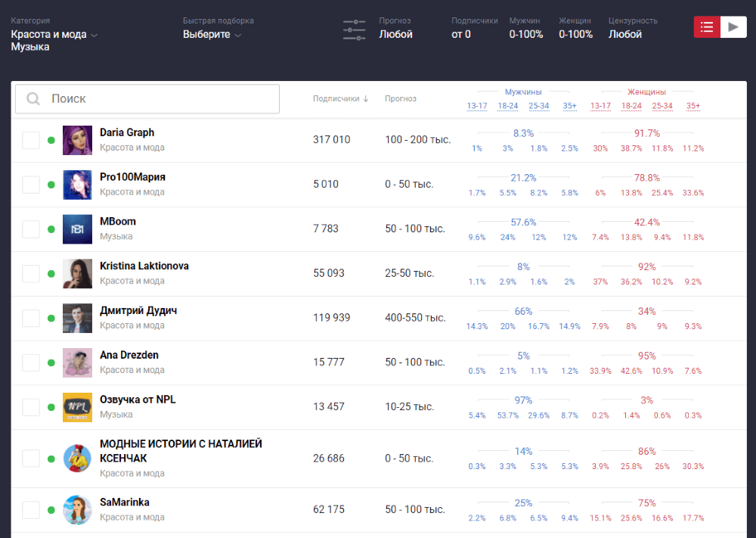Check the box next to Ana Drezden
The image size is (756, 538).
point(30,362)
